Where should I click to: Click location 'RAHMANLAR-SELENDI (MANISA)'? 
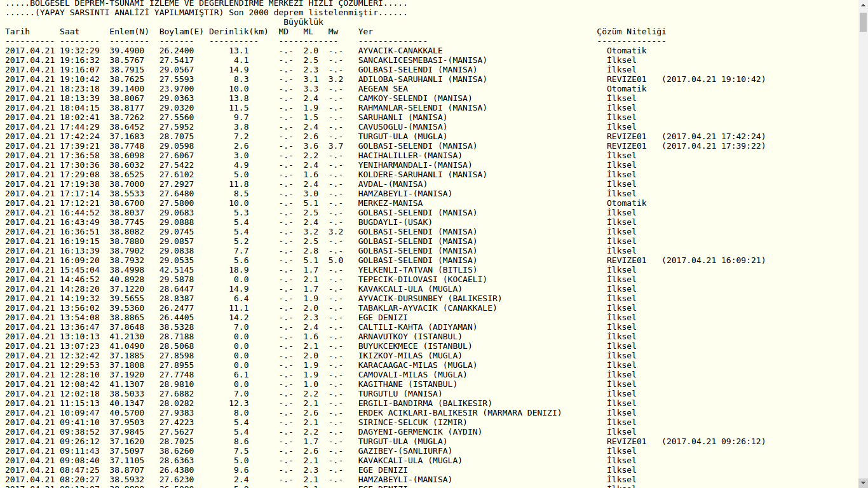[423, 108]
